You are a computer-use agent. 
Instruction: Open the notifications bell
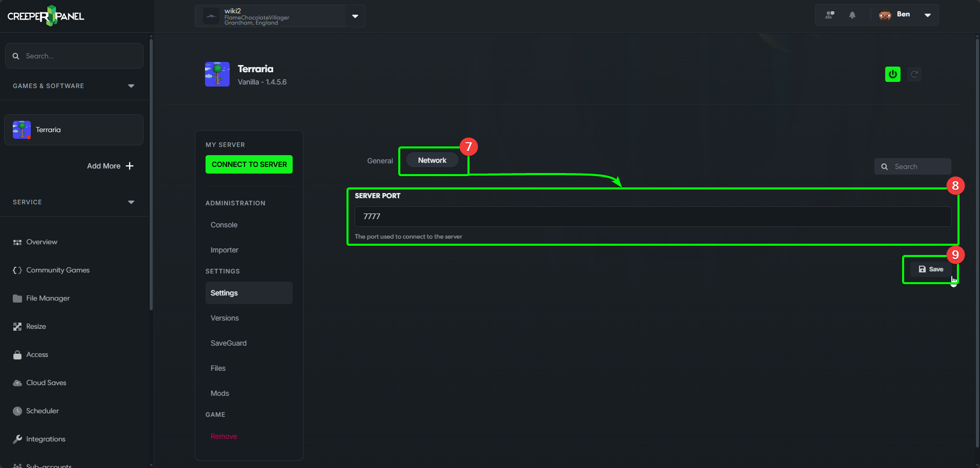click(x=852, y=15)
